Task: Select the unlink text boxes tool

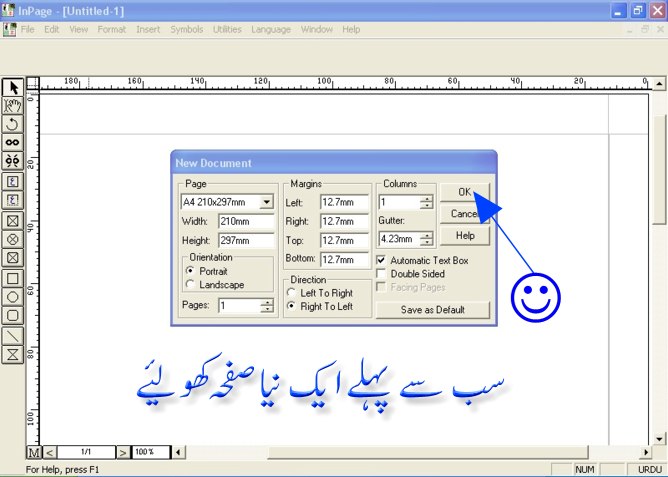Action: pos(13,161)
